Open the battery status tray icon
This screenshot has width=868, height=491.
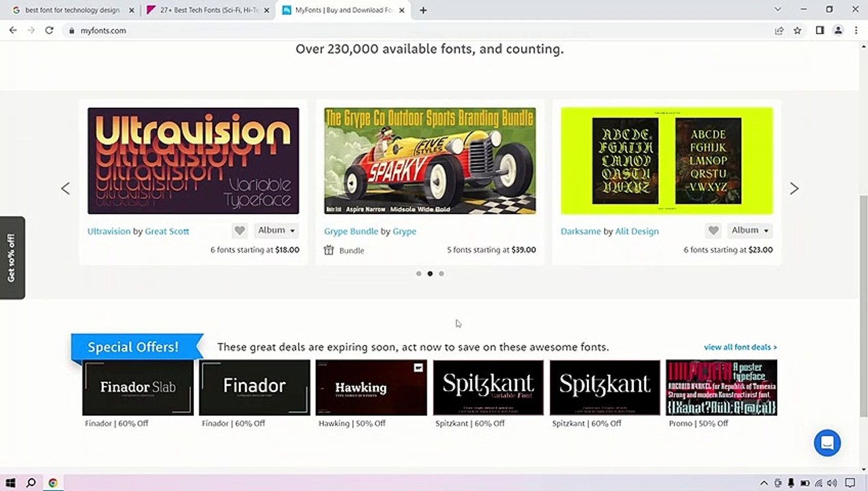pos(805,483)
